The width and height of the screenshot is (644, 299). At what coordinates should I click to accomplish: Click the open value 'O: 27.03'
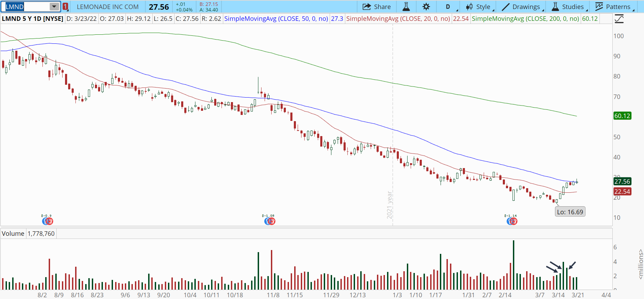click(112, 19)
